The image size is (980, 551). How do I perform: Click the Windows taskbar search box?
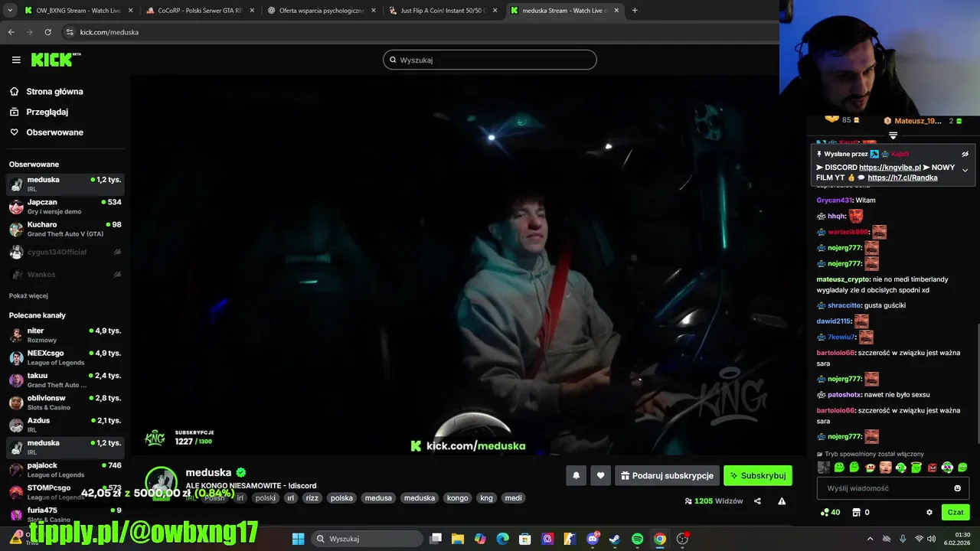pos(367,539)
